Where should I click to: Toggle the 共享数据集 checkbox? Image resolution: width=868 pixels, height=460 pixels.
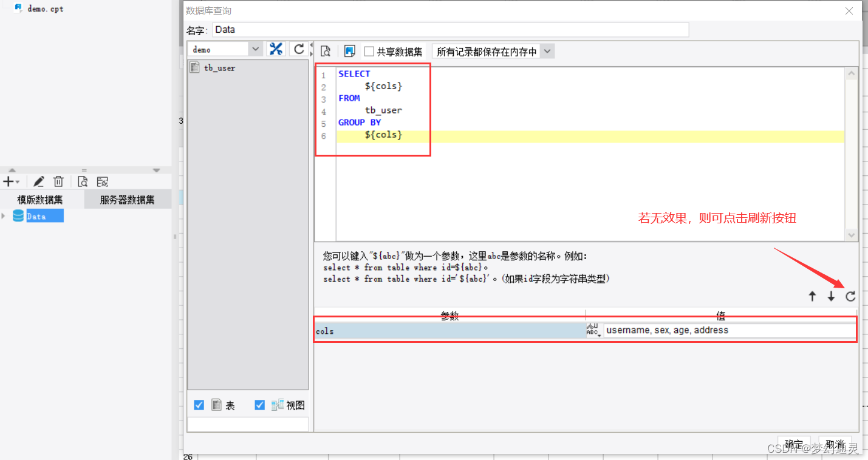(x=369, y=52)
